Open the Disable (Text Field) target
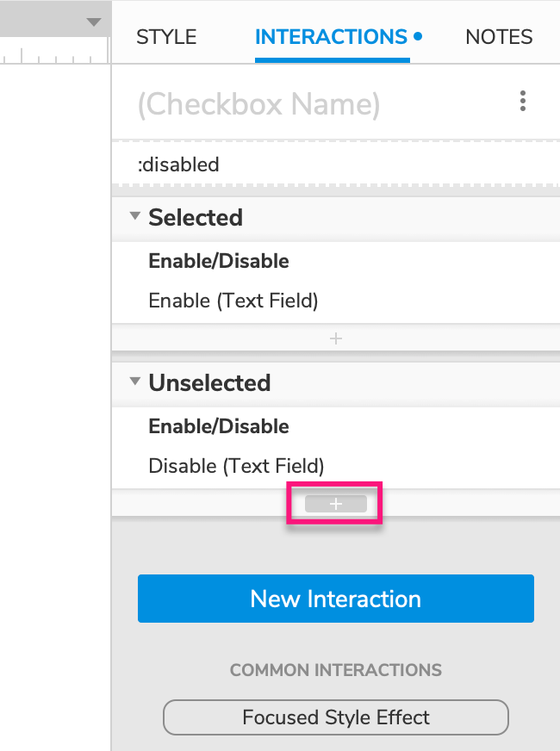Viewport: 560px width, 751px height. click(x=236, y=466)
